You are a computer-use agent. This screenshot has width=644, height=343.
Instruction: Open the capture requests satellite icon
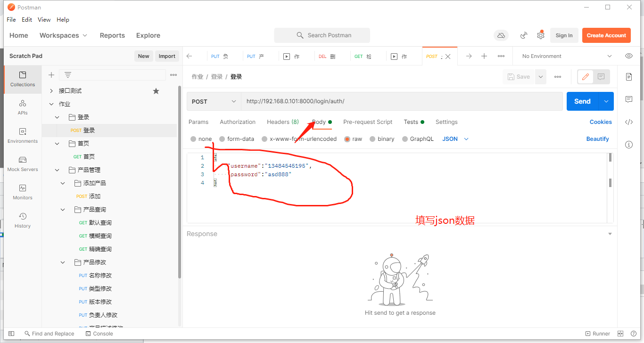(x=524, y=35)
